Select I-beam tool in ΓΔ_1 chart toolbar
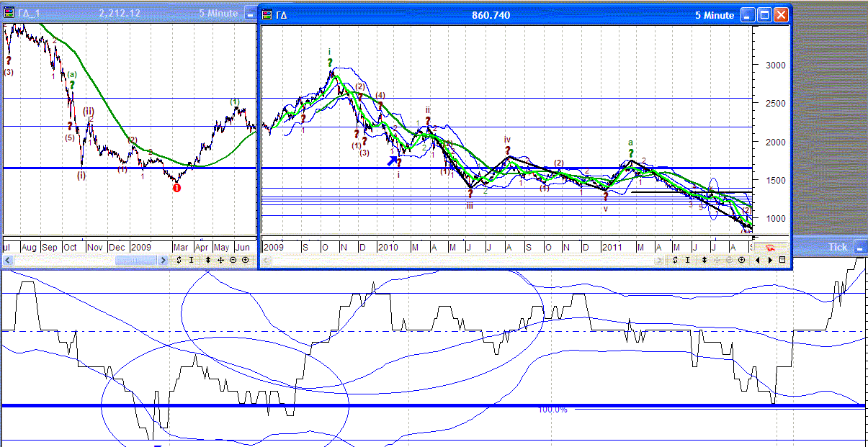Screen dimensions: 868x447 192,260
